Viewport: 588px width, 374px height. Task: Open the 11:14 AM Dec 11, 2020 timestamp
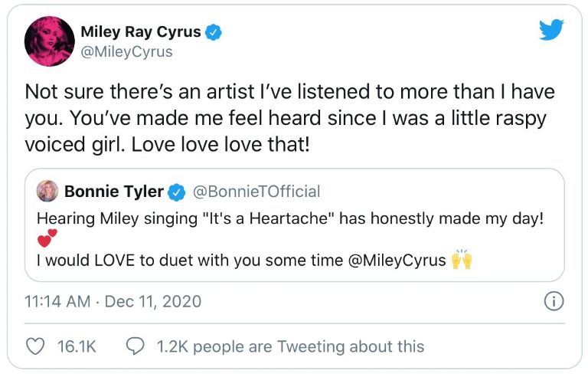pyautogui.click(x=113, y=301)
